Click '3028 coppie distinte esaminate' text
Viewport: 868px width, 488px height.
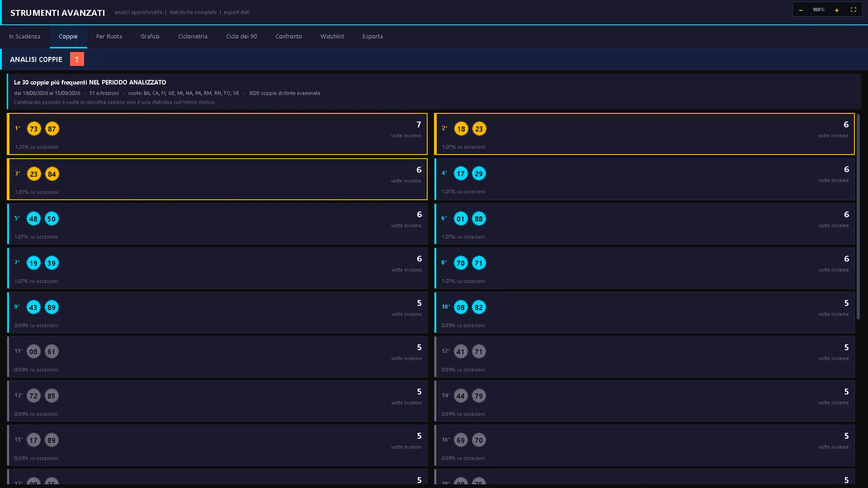[284, 93]
